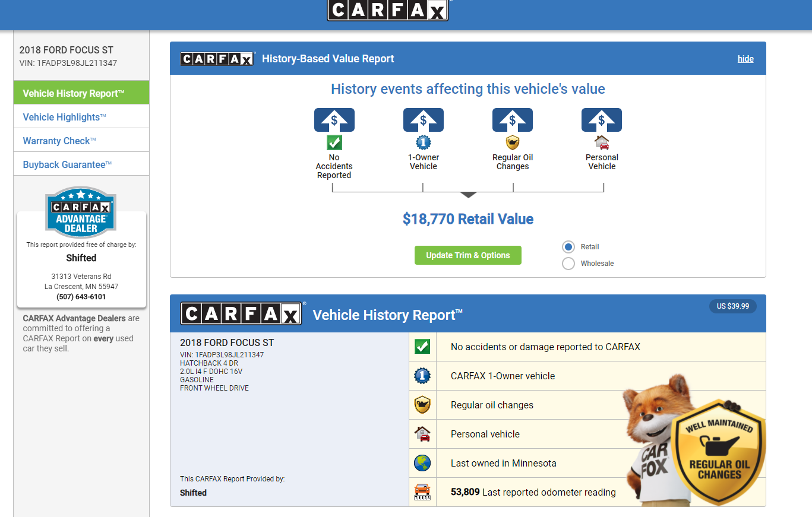Image resolution: width=812 pixels, height=517 pixels.
Task: Click Shifted under This CARFAX Report Provided by
Action: coord(194,493)
